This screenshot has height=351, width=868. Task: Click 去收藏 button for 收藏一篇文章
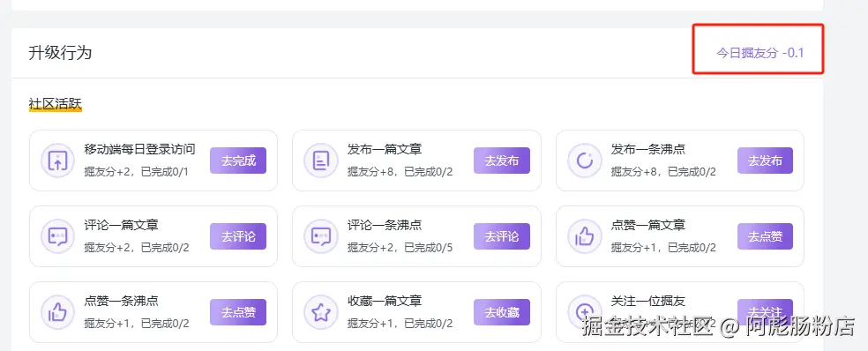point(502,312)
